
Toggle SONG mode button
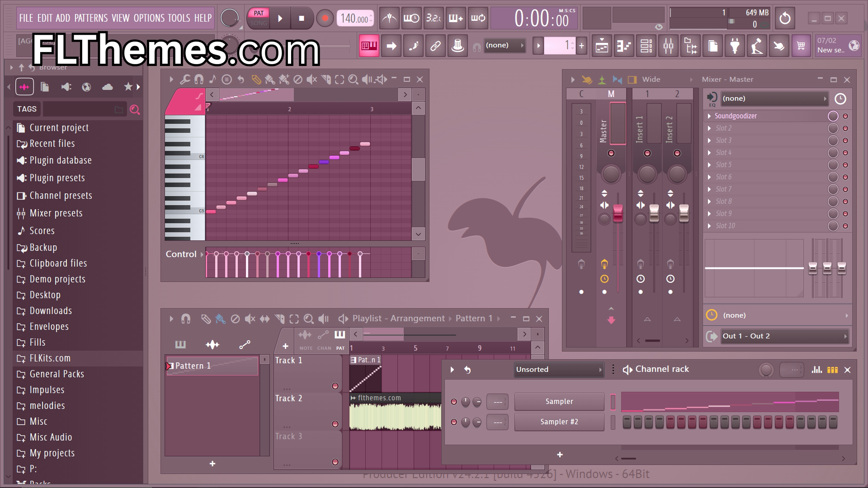pyautogui.click(x=259, y=23)
